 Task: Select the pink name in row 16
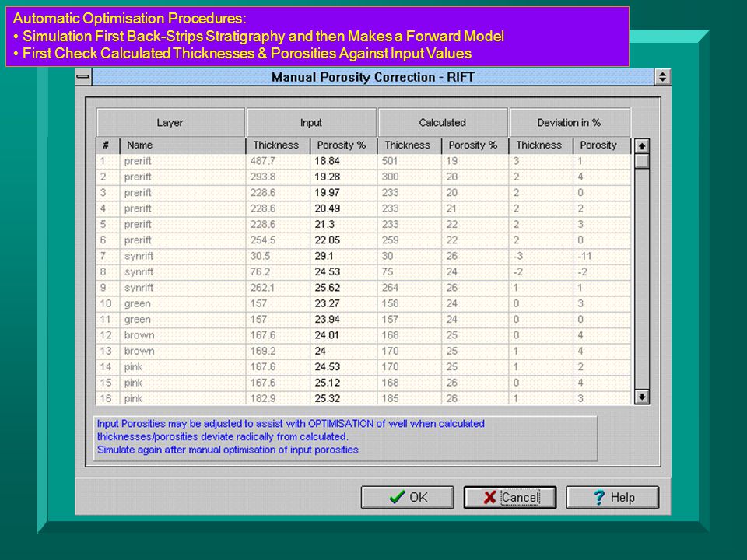pyautogui.click(x=182, y=398)
